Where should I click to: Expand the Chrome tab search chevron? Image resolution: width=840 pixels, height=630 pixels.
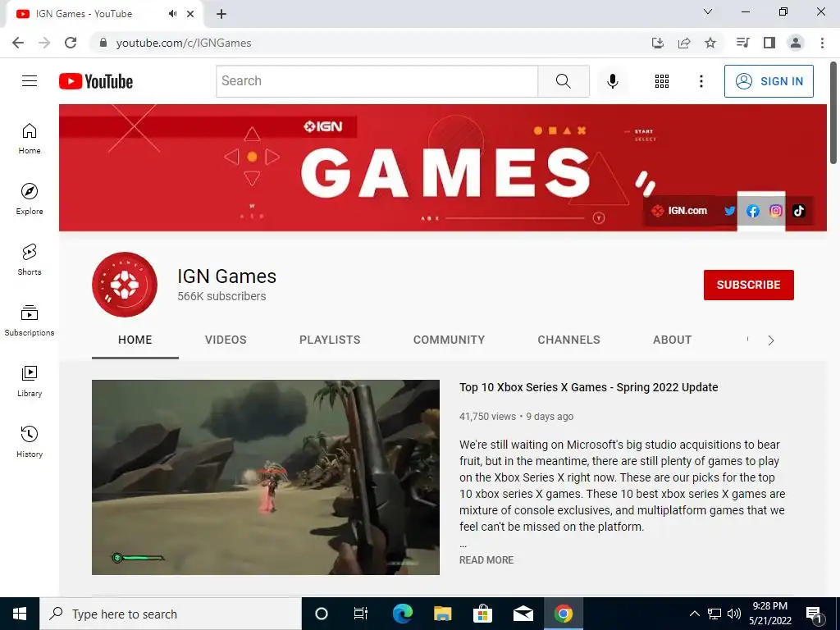click(708, 11)
